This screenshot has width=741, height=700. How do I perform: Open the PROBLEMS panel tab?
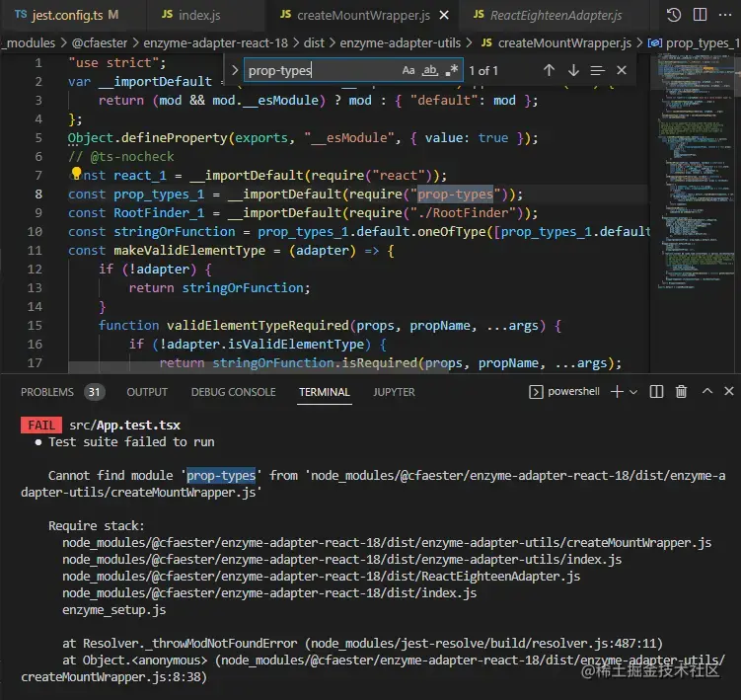[47, 392]
